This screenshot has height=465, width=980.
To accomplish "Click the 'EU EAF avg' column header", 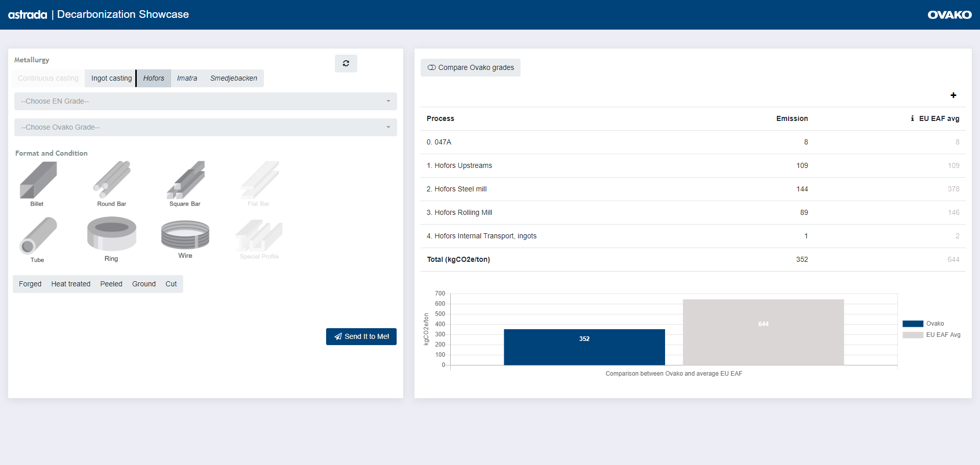I will 939,118.
